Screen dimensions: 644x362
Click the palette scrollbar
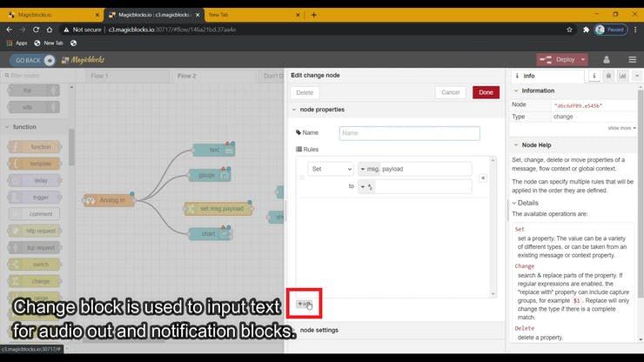pos(71,147)
